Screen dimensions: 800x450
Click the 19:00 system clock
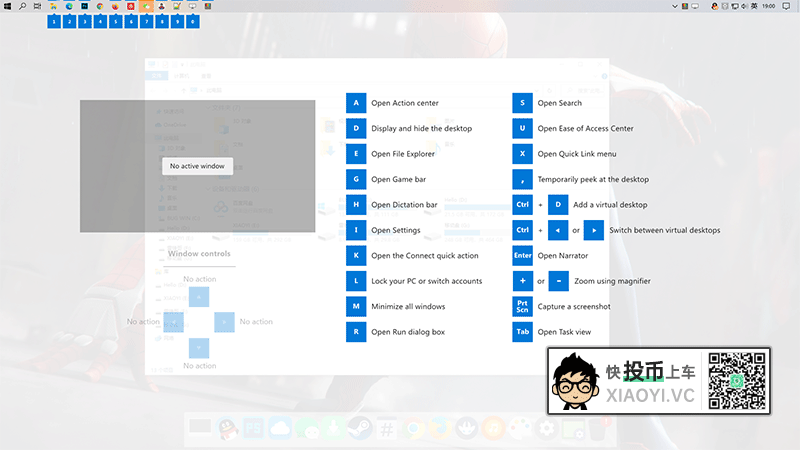[768, 6]
